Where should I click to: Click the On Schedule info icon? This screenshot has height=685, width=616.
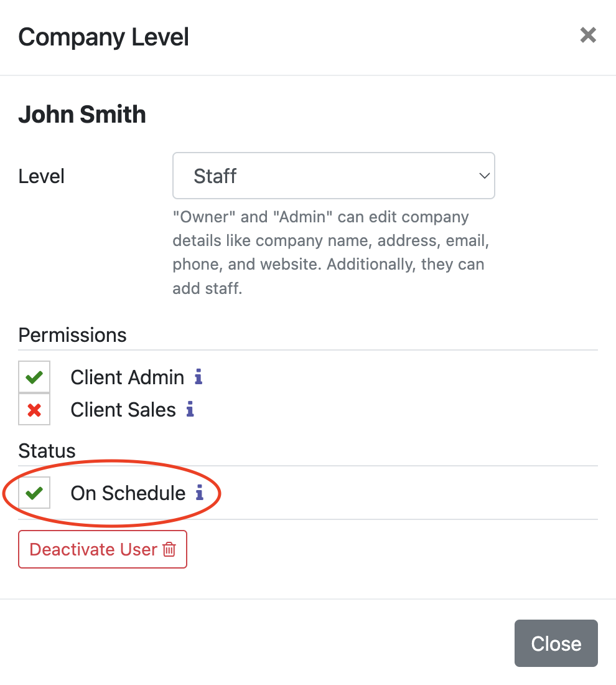point(199,493)
